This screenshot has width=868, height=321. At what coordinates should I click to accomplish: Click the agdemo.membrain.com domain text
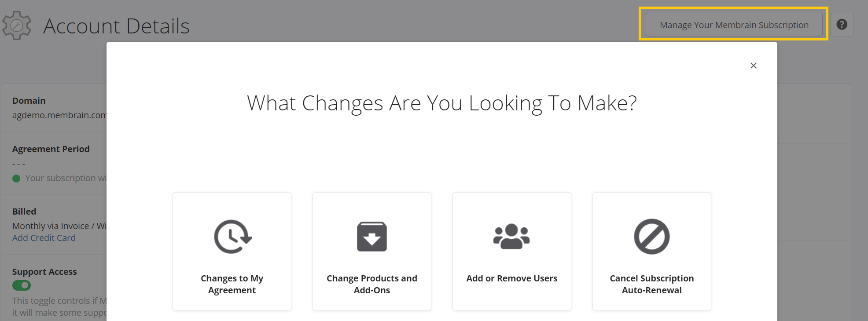(59, 115)
